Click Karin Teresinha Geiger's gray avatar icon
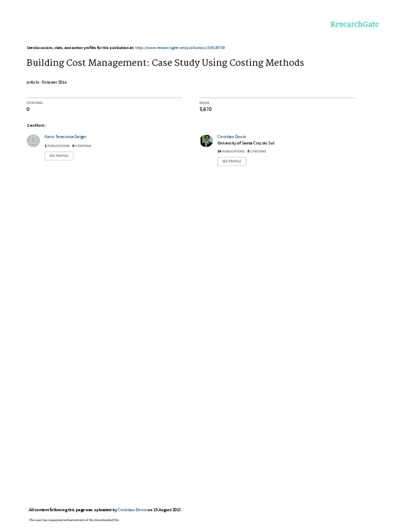The height and width of the screenshot is (532, 399). (33, 141)
